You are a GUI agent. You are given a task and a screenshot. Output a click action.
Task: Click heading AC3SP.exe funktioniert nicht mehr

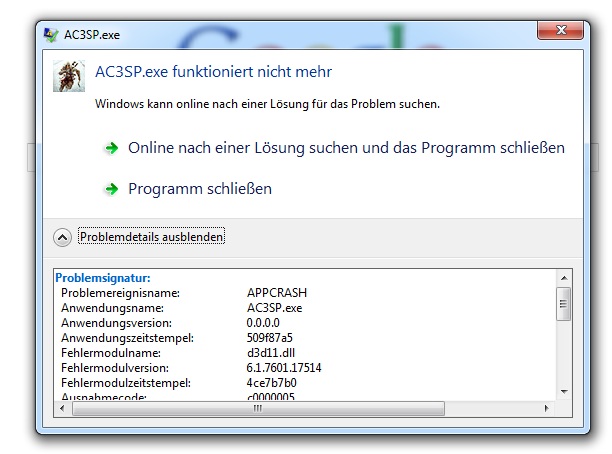click(x=213, y=72)
